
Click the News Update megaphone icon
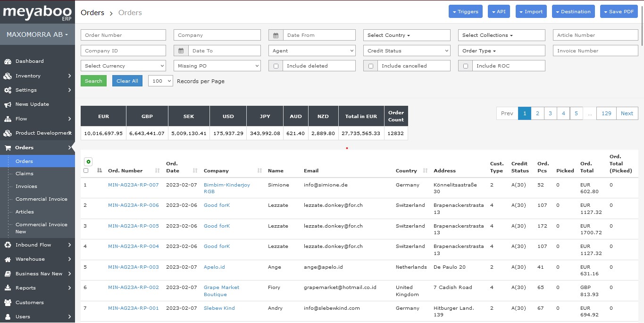[8, 104]
